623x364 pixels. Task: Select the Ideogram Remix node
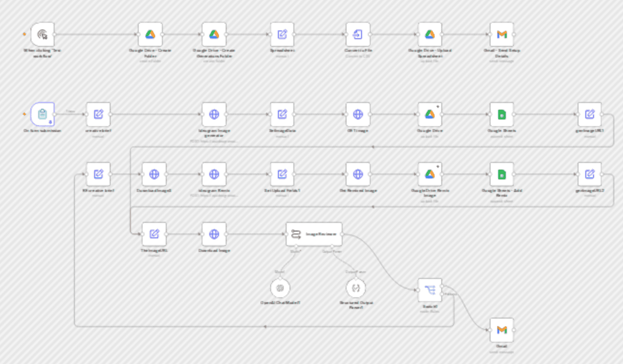[214, 174]
